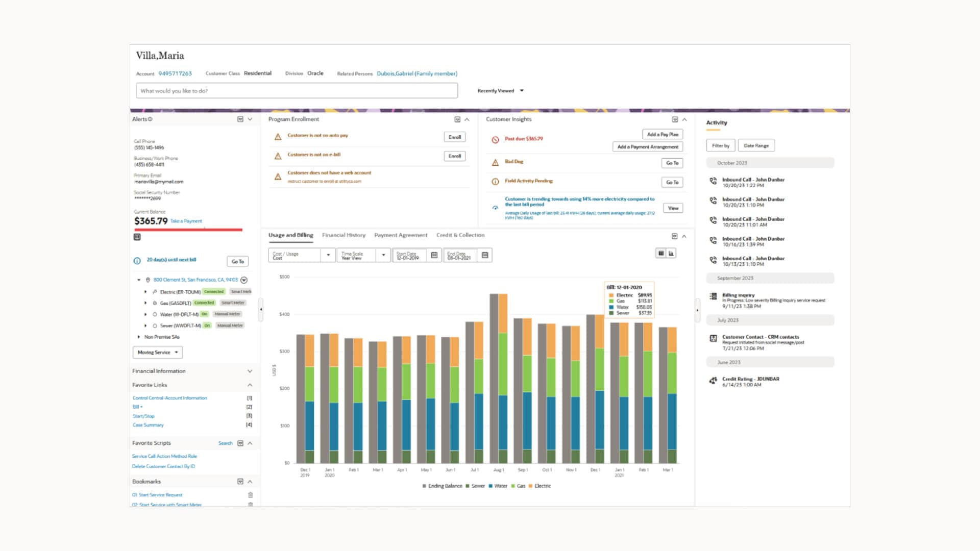This screenshot has height=551, width=980.
Task: Click the Alerts panel menu icon
Action: (x=240, y=119)
